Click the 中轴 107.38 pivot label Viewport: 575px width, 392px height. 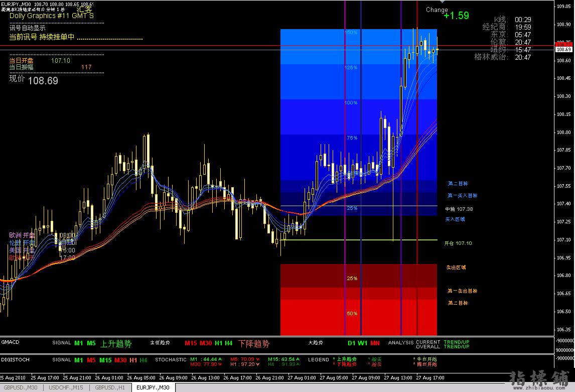[x=459, y=209]
